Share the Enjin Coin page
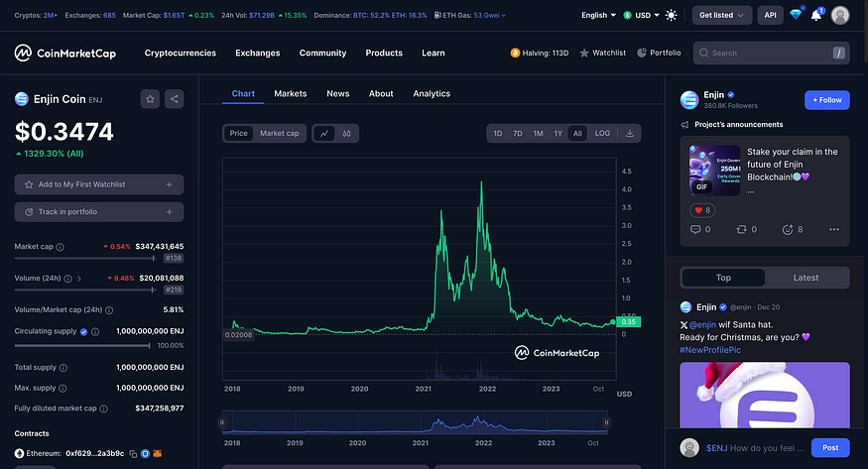Viewport: 868px width, 469px height. [175, 99]
